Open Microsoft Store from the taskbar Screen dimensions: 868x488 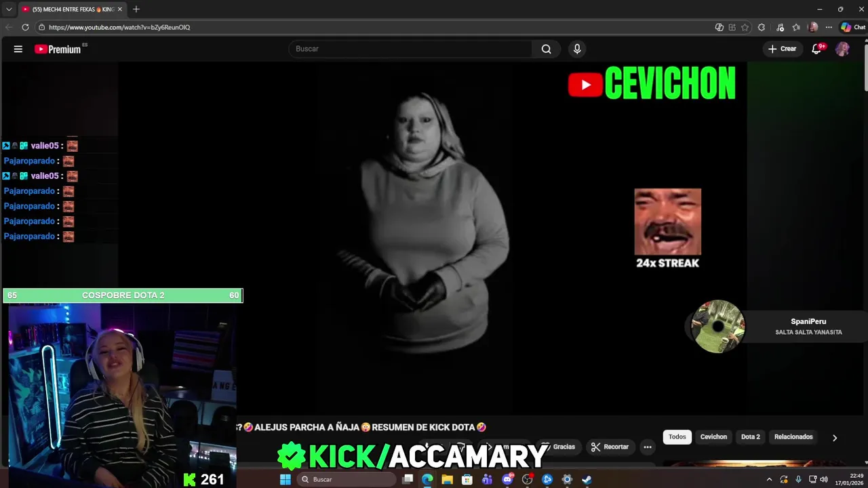467,479
